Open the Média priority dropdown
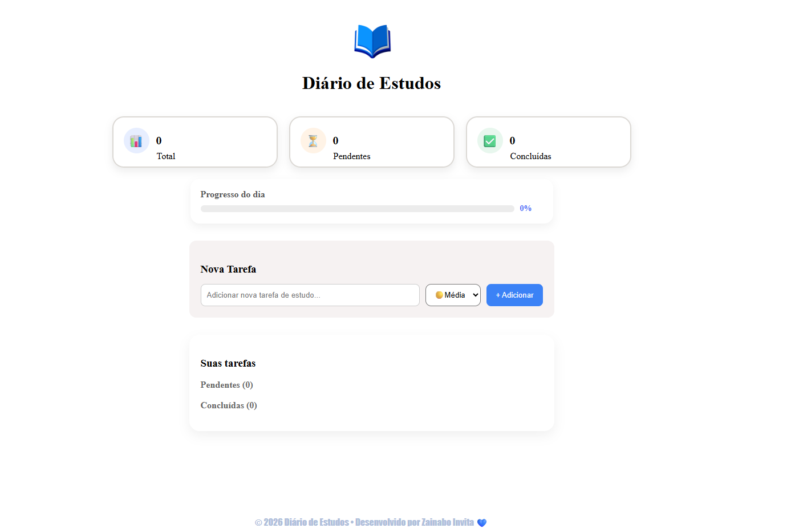Screen dimensions: 799x532 click(453, 295)
